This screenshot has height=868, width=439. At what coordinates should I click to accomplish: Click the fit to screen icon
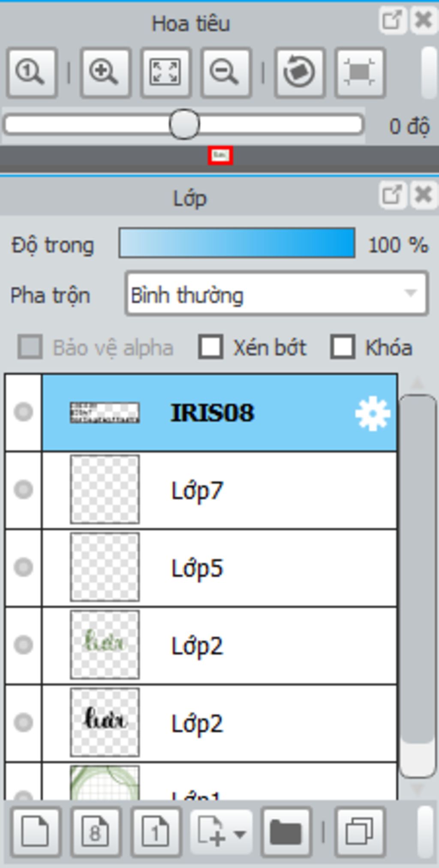coord(166,72)
